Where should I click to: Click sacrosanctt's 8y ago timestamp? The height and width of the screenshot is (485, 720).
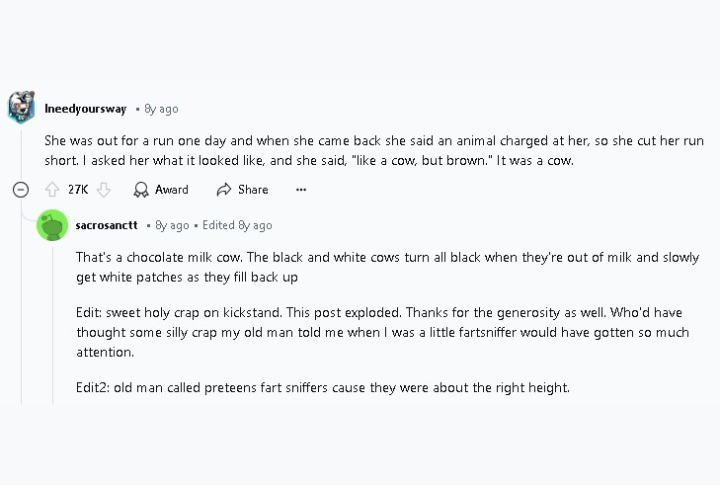pyautogui.click(x=172, y=226)
